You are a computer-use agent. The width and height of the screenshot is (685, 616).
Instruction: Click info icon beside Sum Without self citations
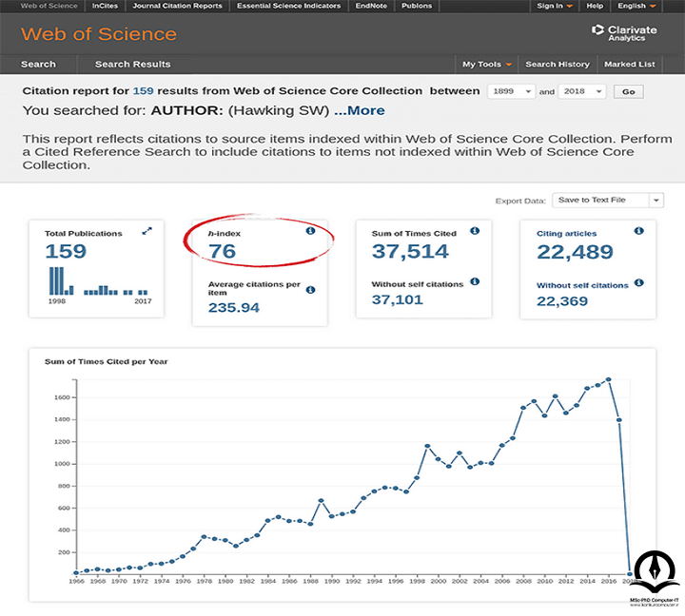475,281
